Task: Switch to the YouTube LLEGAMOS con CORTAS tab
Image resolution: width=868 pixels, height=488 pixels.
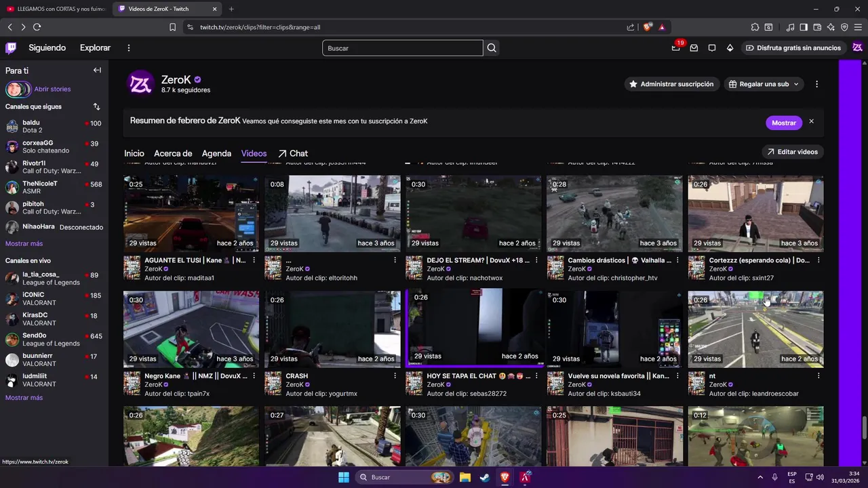Action: (x=56, y=9)
